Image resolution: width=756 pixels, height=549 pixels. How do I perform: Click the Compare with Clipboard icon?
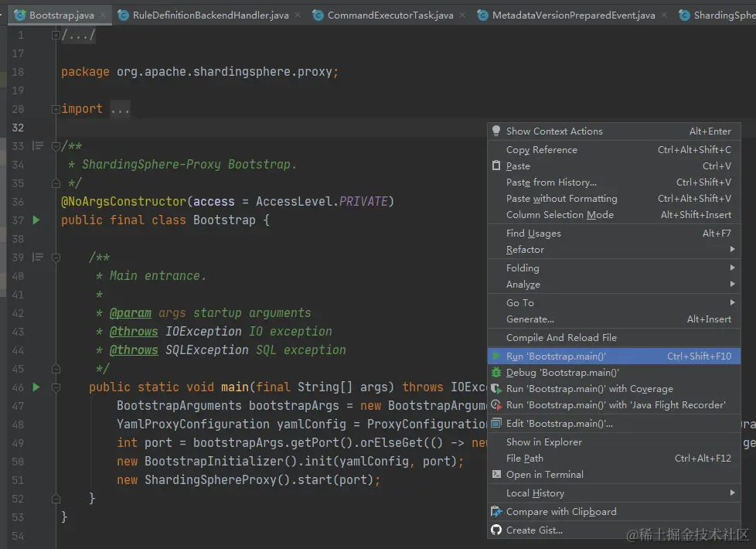496,511
